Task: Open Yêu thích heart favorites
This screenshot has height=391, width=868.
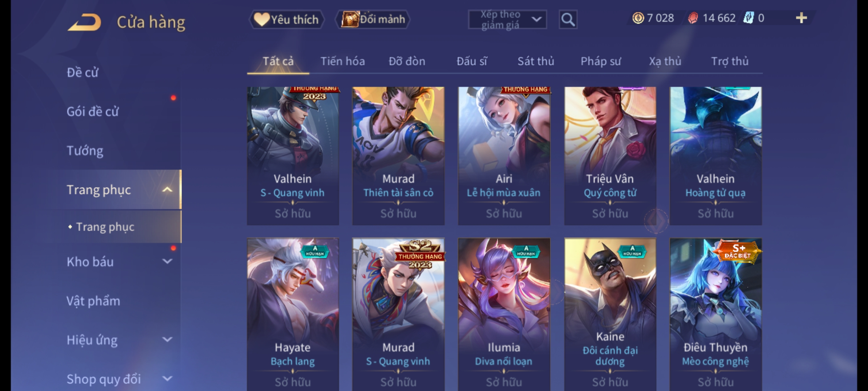Action: point(286,20)
